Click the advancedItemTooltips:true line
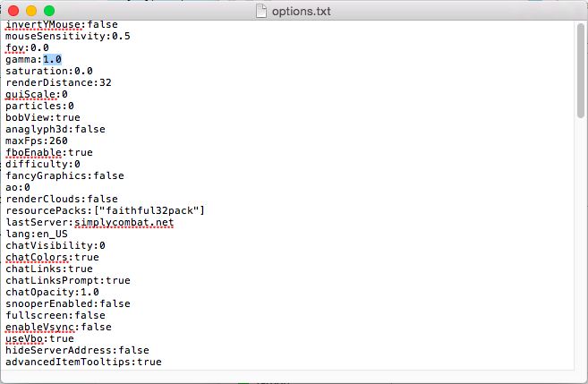This screenshot has width=588, height=384. (83, 362)
